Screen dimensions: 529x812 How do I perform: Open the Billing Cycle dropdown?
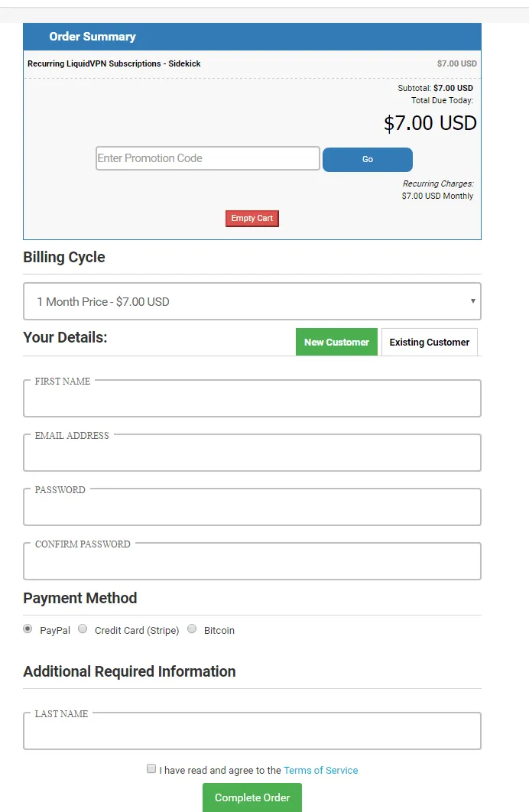pyautogui.click(x=252, y=302)
